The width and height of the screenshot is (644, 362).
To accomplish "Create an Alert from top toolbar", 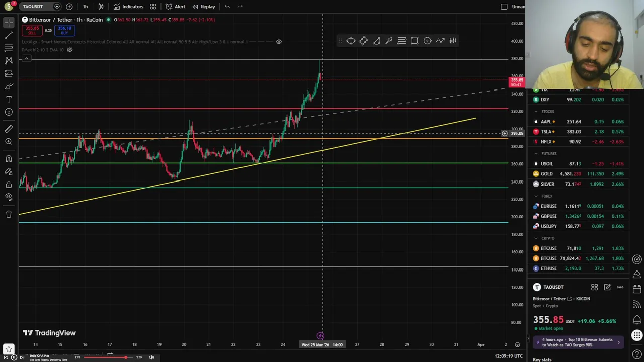I will (x=176, y=7).
